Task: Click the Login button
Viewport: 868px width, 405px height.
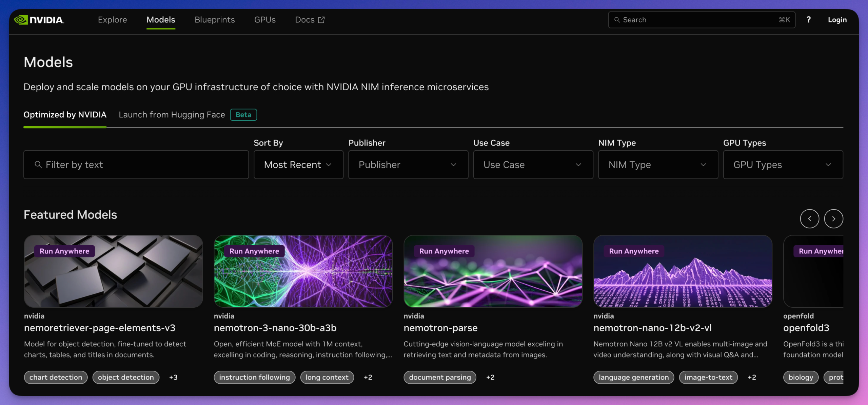Action: click(837, 20)
